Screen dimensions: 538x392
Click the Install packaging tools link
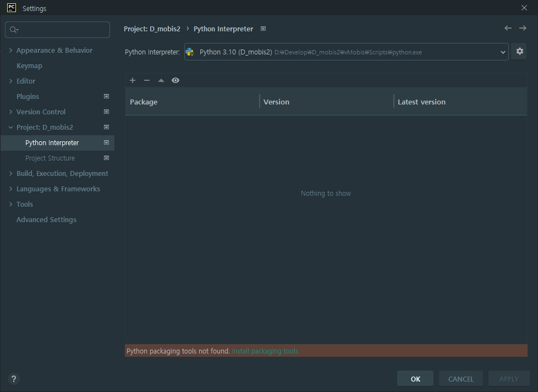pyautogui.click(x=265, y=351)
